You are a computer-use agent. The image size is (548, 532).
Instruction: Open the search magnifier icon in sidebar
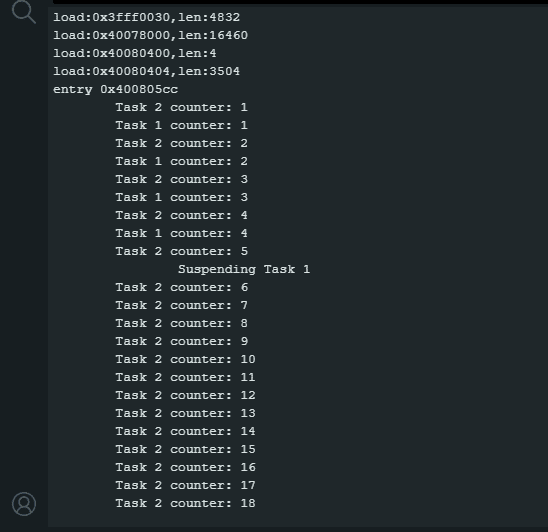(23, 12)
